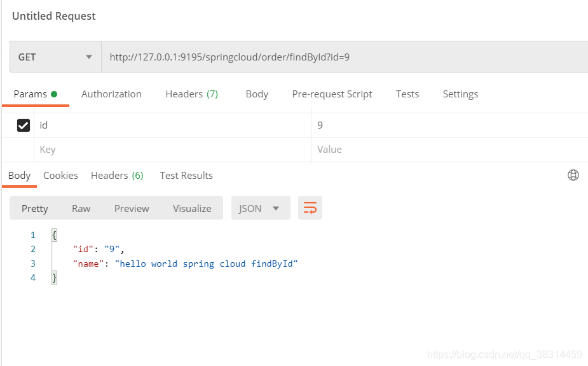Viewport: 588px width, 366px height.
Task: Open the request Headers (7) tab
Action: [x=191, y=94]
